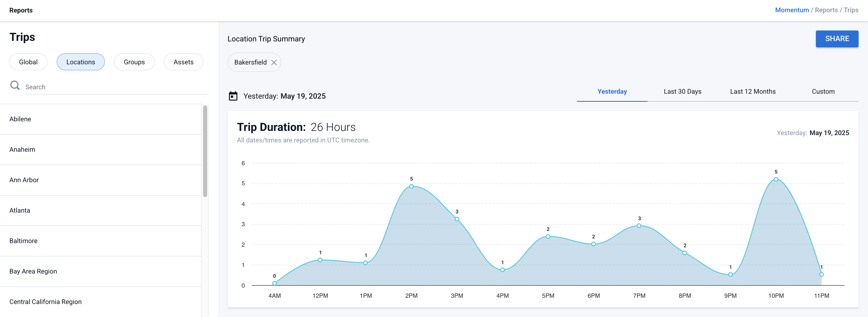
Task: Select the Assets filter option
Action: tap(184, 62)
